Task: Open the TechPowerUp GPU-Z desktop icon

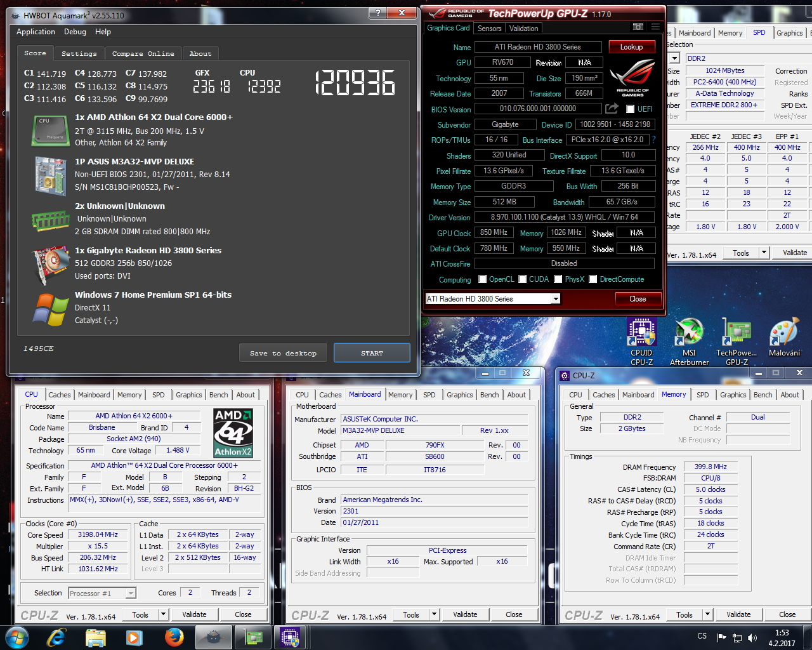Action: pos(737,342)
